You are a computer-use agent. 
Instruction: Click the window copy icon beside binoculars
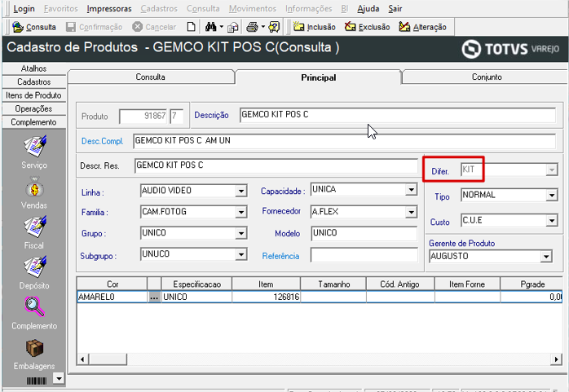coord(232,28)
